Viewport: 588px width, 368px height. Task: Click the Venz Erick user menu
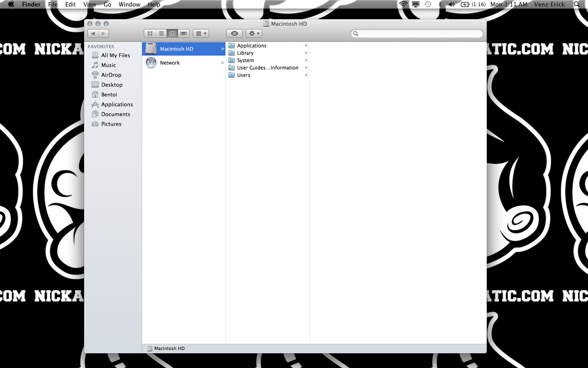549,4
